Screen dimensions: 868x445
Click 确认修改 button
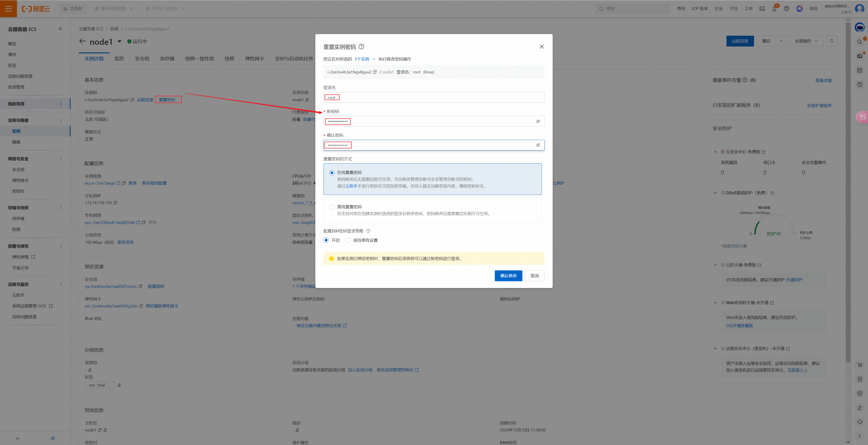point(508,276)
